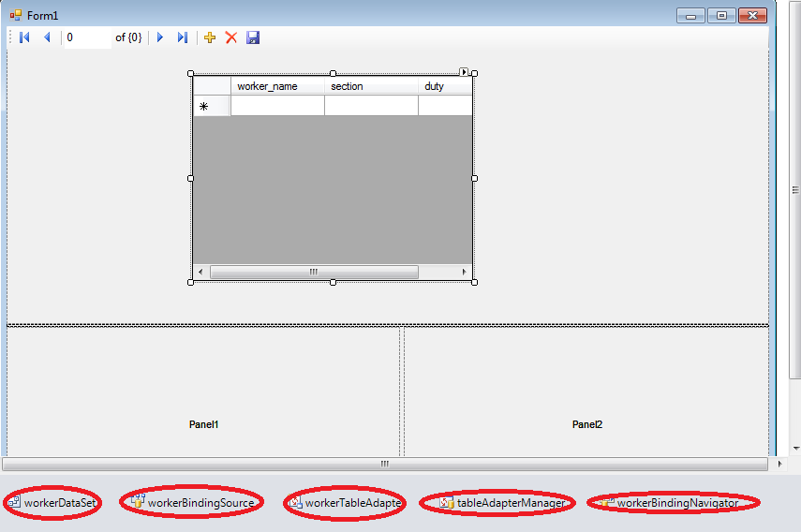
Task: Click the Move Previous navigator icon
Action: point(47,37)
